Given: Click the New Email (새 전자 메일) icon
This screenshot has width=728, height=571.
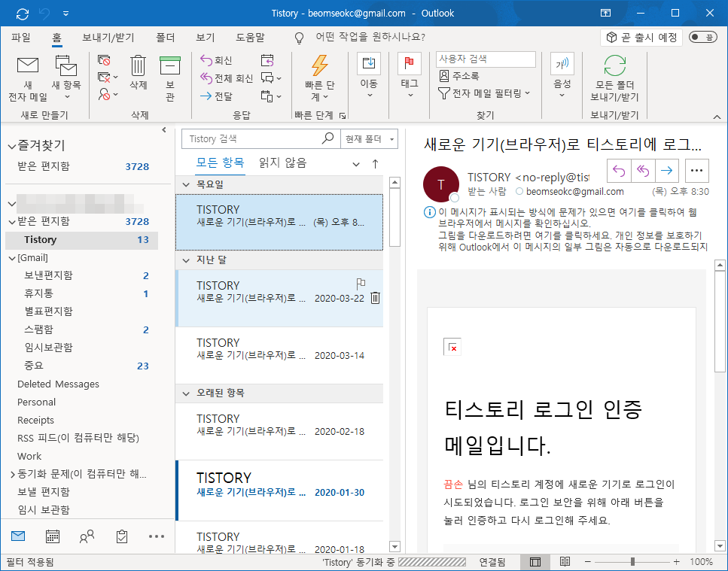Looking at the screenshot, I should click(27, 65).
